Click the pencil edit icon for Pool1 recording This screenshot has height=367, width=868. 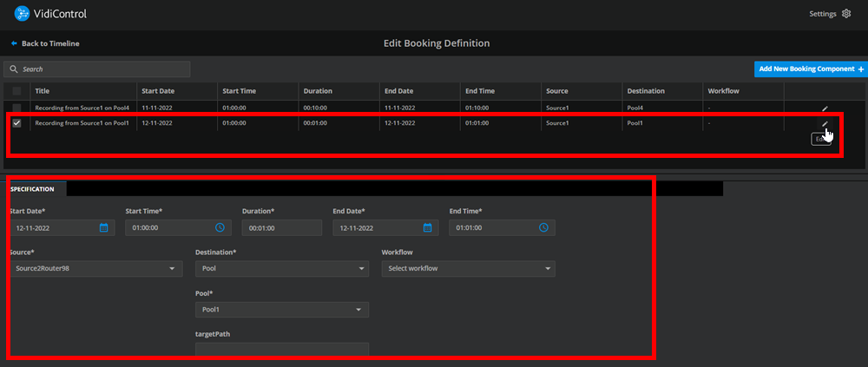[825, 124]
